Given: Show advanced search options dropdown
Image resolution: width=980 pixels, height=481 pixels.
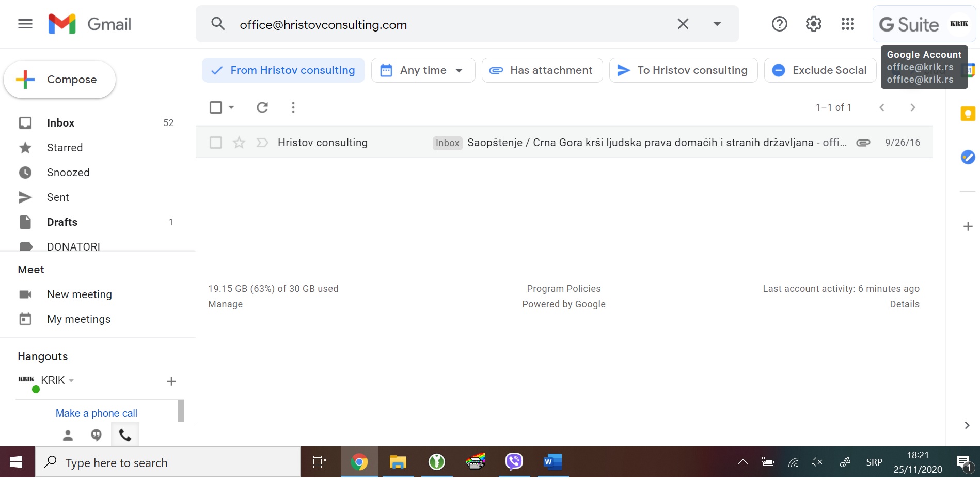Looking at the screenshot, I should (x=717, y=24).
